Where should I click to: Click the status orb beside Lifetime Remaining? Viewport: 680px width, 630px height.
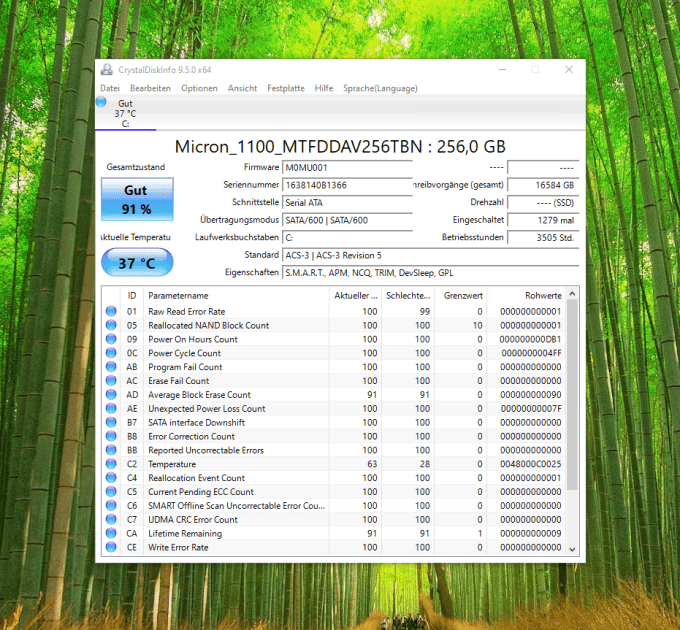tap(112, 534)
